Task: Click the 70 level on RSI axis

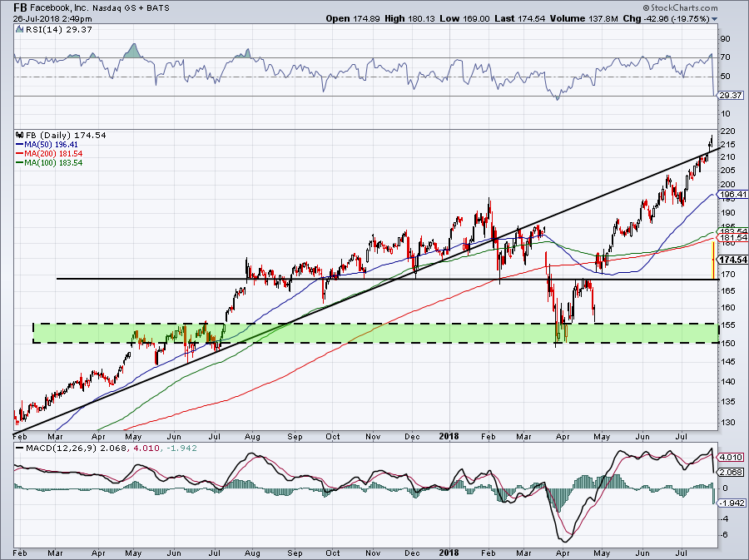Action: 725,57
